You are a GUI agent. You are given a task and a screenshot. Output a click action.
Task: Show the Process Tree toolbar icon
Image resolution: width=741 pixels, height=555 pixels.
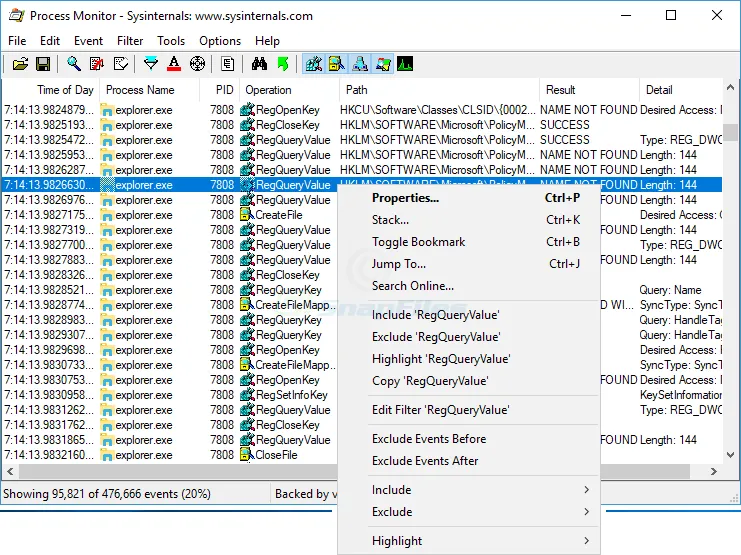pos(227,64)
